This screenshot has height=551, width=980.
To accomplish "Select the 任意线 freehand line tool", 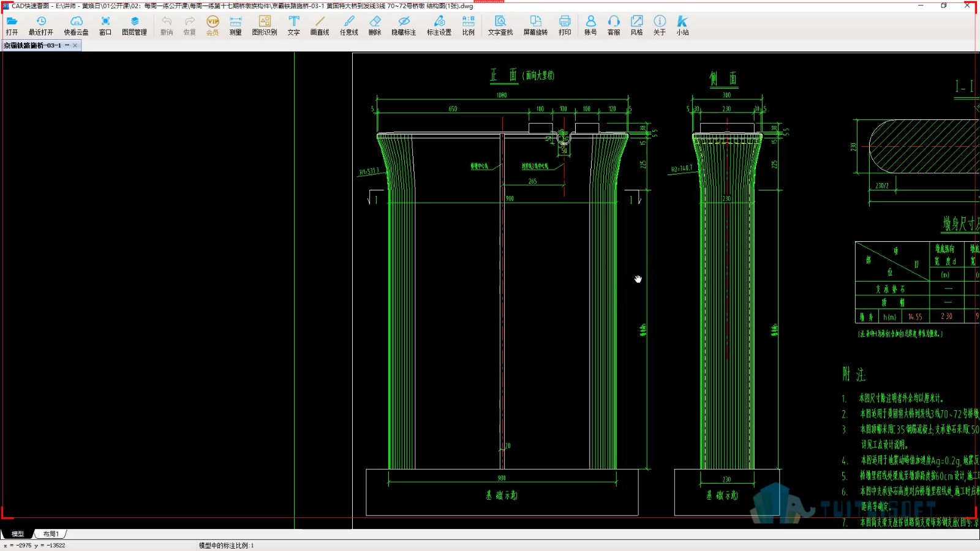I will (349, 25).
